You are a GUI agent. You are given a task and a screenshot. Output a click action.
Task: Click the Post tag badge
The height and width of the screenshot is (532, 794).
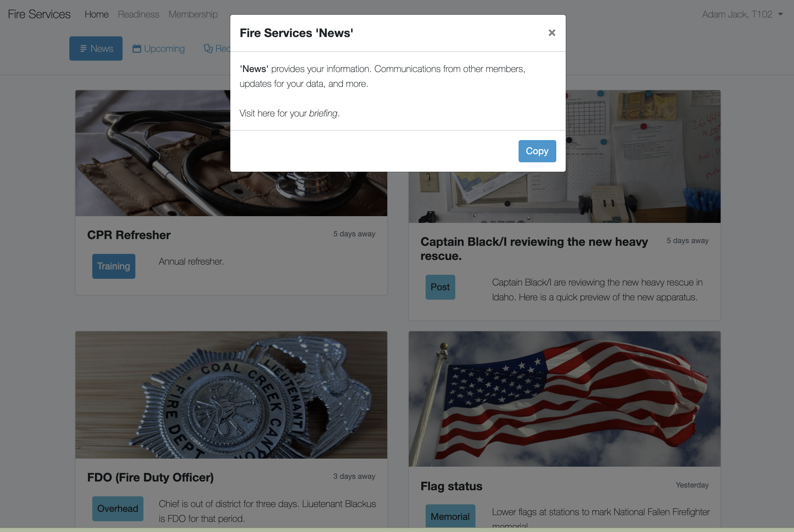pyautogui.click(x=440, y=287)
